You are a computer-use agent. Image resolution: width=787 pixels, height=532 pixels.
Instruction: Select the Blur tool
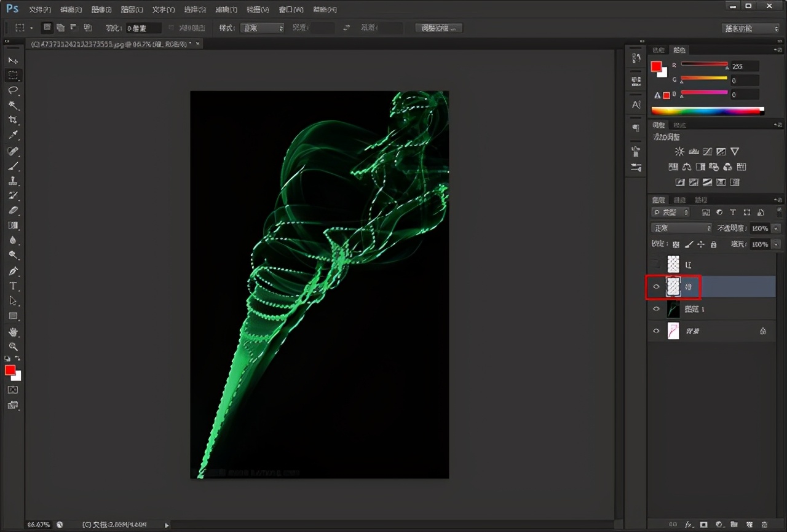(x=13, y=241)
